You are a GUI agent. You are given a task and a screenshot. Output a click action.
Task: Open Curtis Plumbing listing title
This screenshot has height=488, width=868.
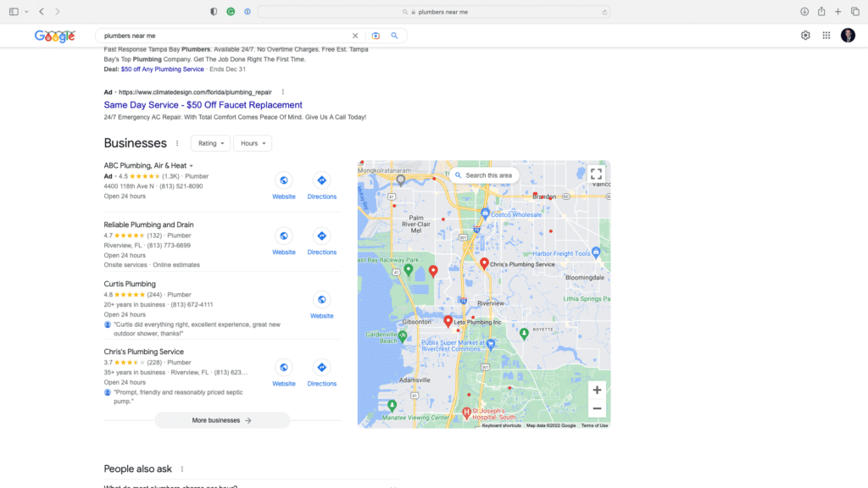pos(130,284)
